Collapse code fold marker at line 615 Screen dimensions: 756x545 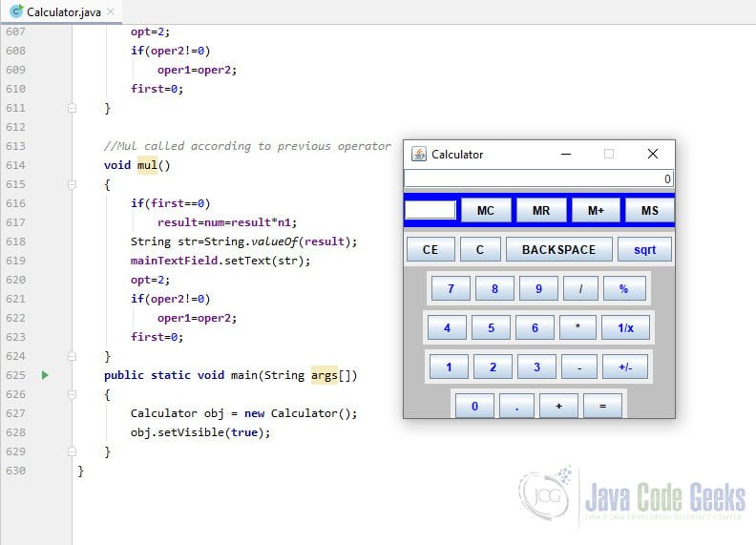[x=72, y=184]
